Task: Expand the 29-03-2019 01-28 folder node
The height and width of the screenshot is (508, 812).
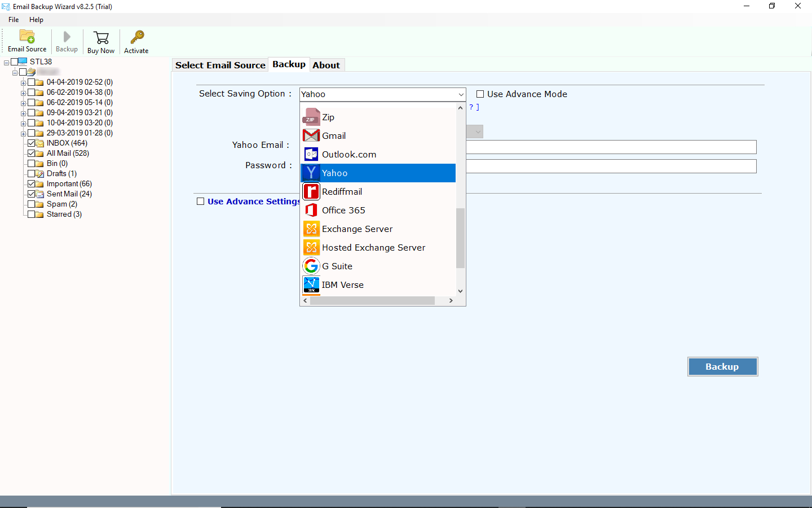Action: coord(24,134)
